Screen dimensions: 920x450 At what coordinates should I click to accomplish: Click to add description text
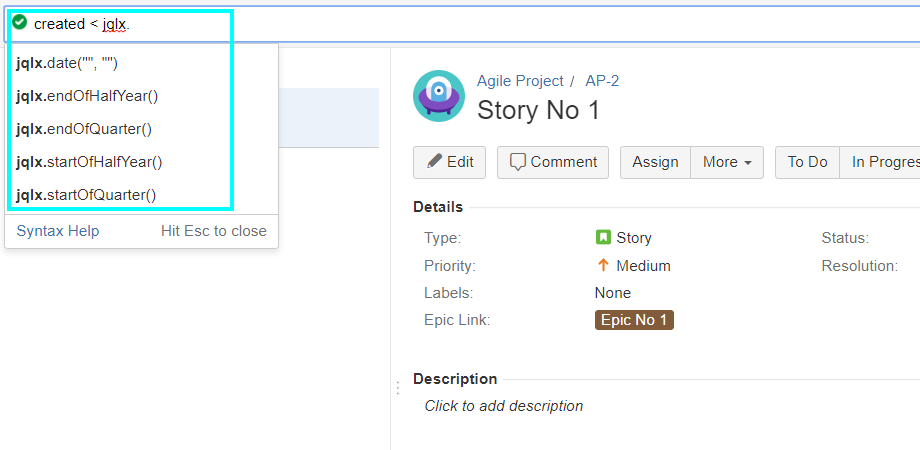click(x=503, y=406)
